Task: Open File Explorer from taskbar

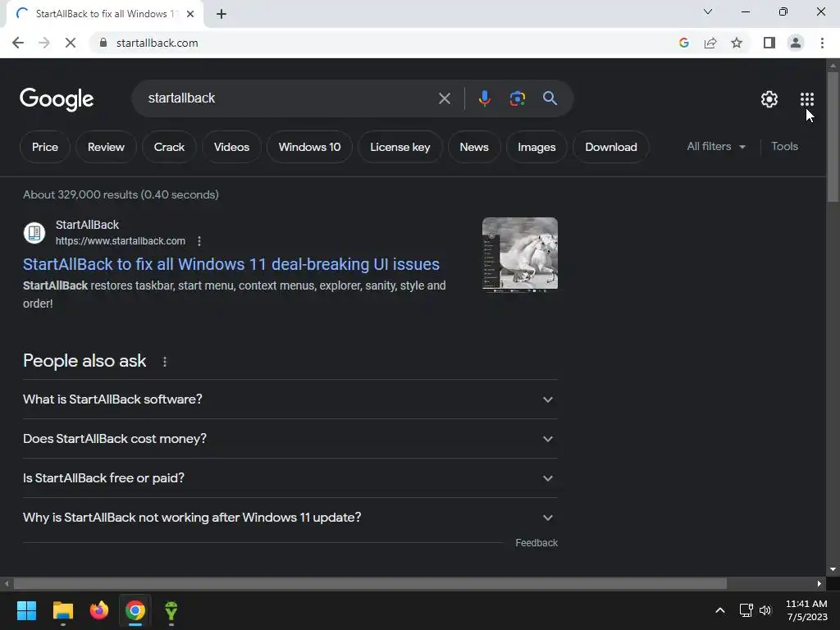Action: point(62,610)
